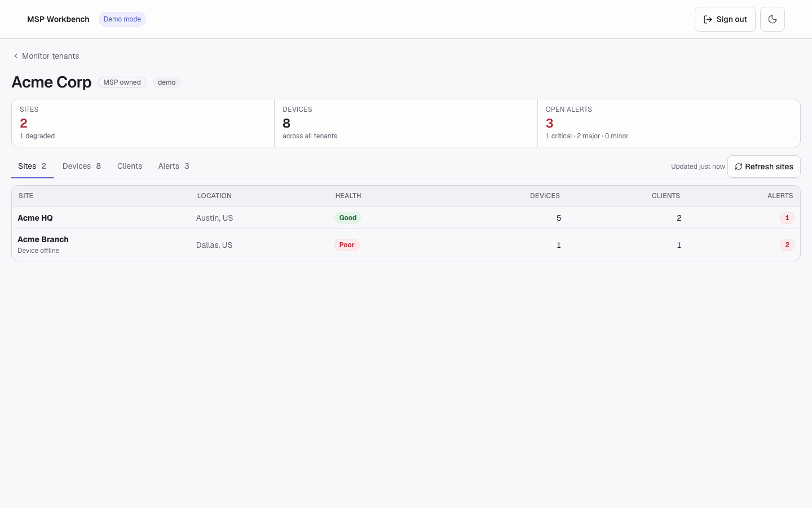Open the Acme HQ site row
This screenshot has width=812, height=508.
tap(406, 218)
